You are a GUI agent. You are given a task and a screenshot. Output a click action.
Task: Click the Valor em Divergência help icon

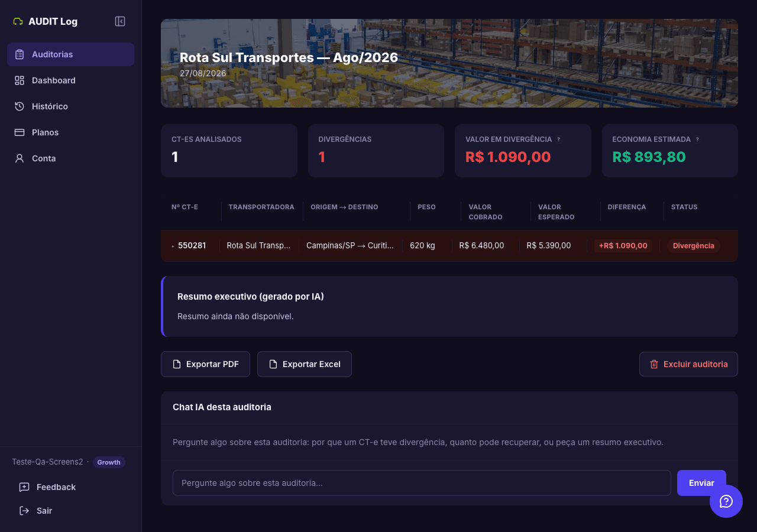(558, 140)
